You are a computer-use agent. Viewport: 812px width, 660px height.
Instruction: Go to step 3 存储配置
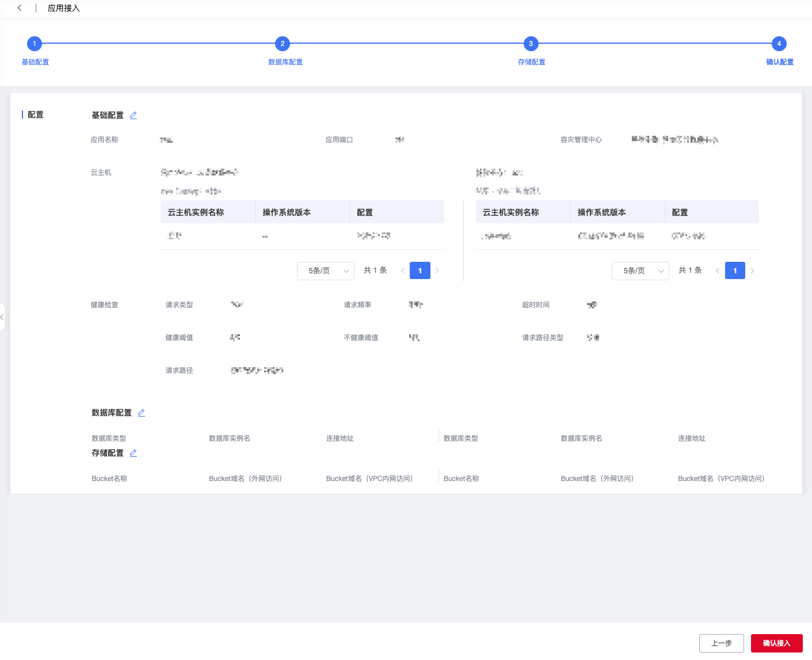point(531,44)
